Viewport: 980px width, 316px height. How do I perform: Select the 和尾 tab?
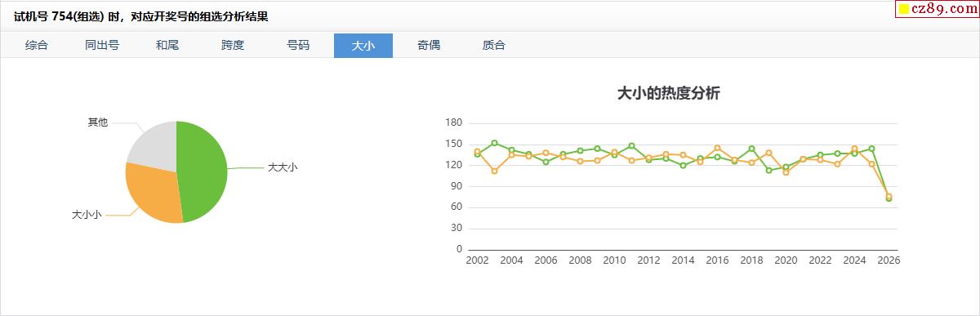point(167,46)
